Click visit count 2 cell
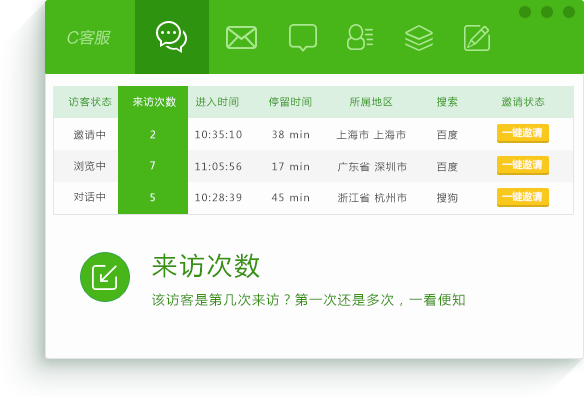This screenshot has height=396, width=584. point(153,134)
